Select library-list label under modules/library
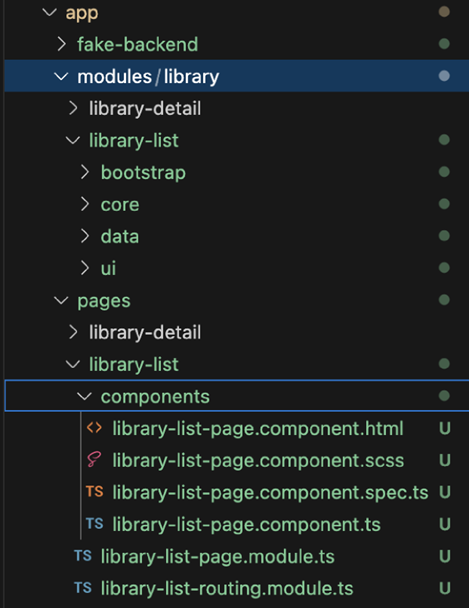Viewport: 469px width, 608px height. click(134, 141)
